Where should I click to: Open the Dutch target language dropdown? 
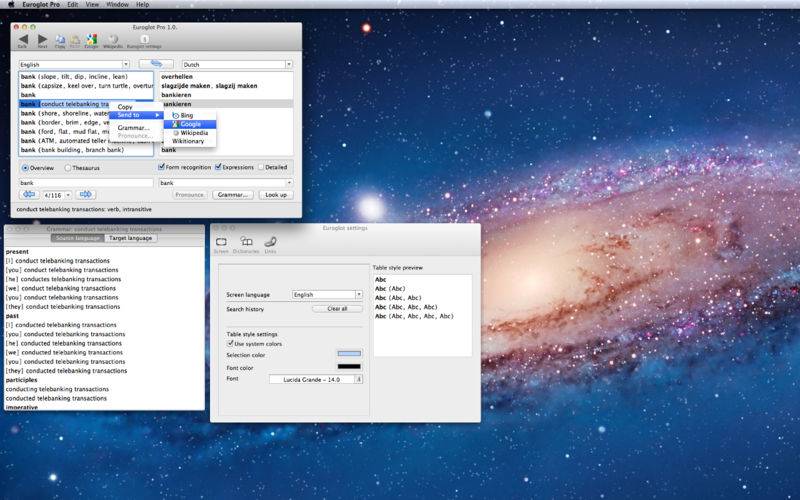[237, 64]
